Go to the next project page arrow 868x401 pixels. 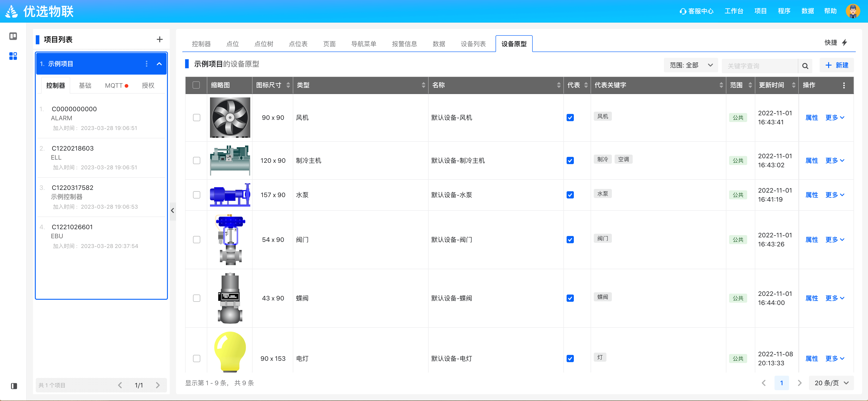pyautogui.click(x=158, y=385)
